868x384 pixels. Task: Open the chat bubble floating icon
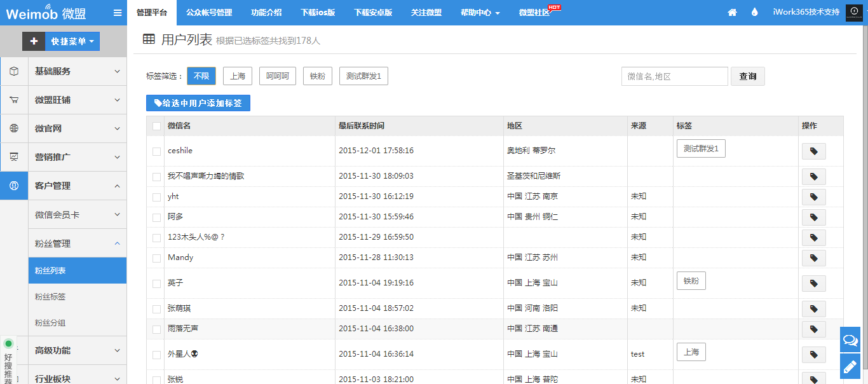(850, 340)
